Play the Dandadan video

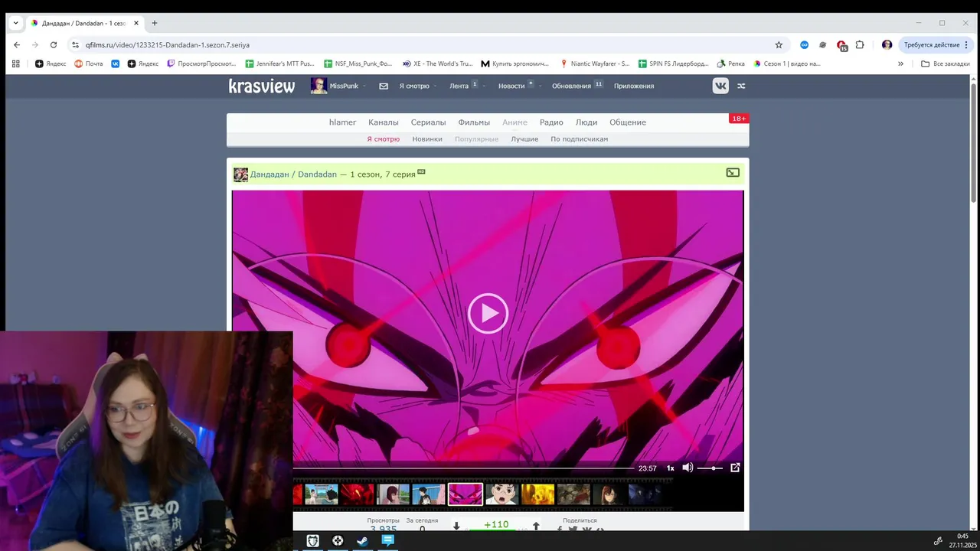[x=488, y=313]
